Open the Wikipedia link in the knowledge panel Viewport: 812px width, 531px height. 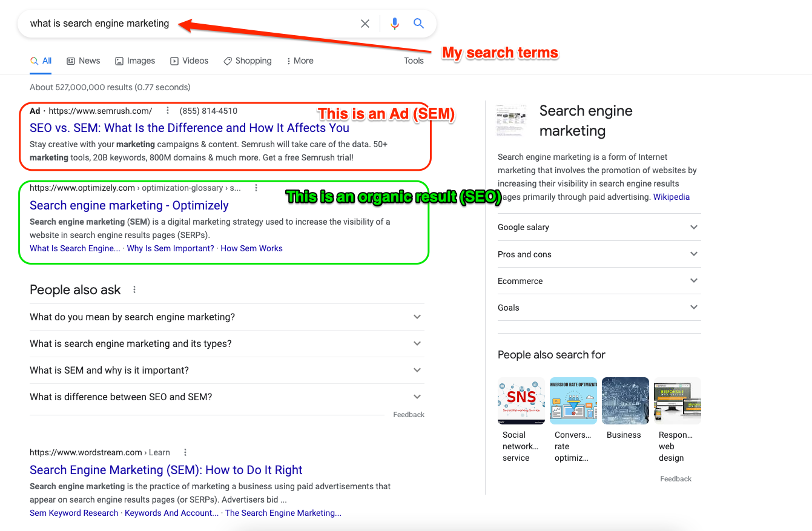click(671, 196)
